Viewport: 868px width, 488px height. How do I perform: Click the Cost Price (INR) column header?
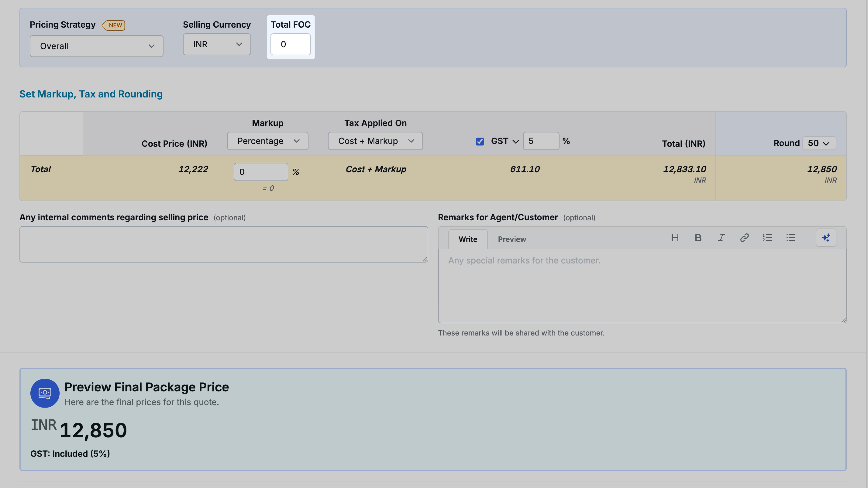coord(174,144)
